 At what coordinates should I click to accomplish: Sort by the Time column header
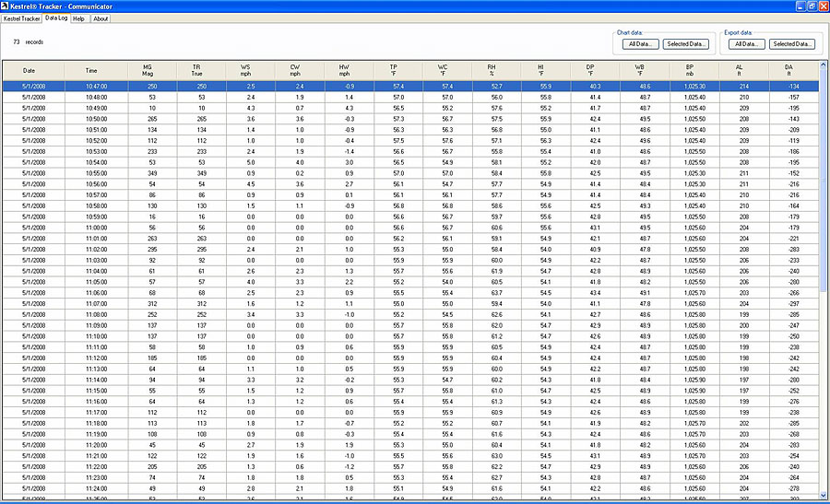click(96, 70)
